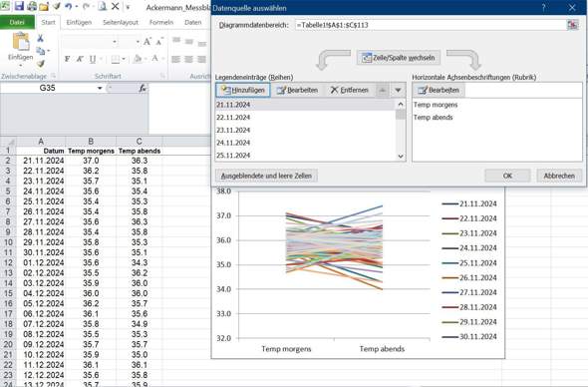
Task: Click Ausgeblendete und leere Zellen button
Action: (x=266, y=176)
